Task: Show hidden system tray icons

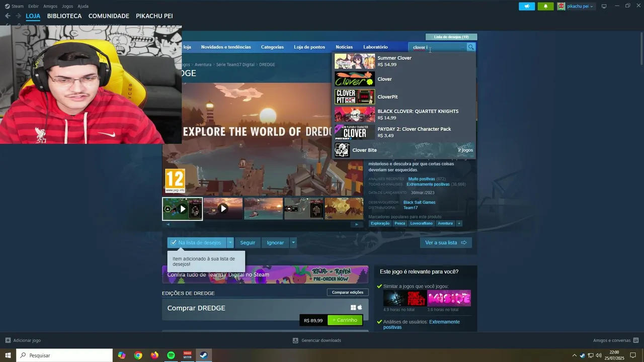Action: [574, 355]
